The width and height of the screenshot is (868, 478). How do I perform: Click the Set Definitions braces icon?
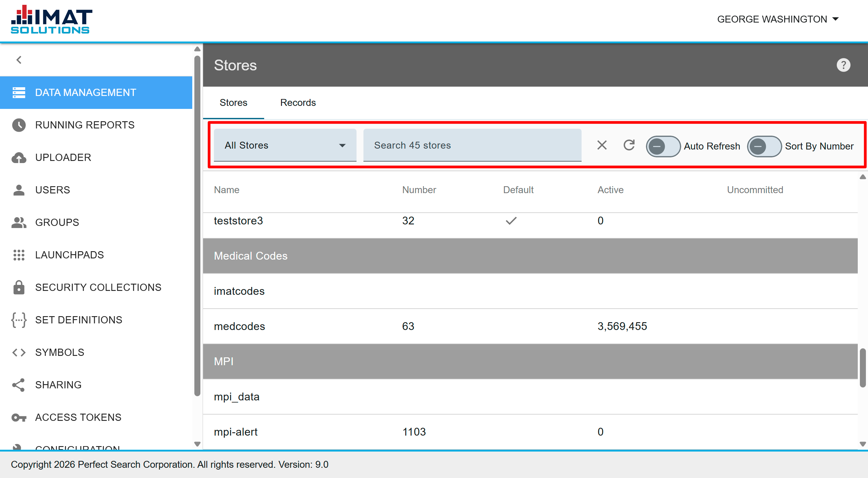coord(19,320)
